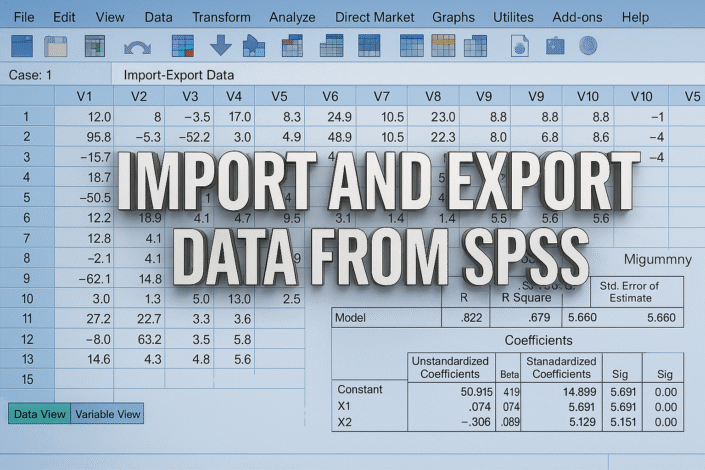Screen dimensions: 705x470
Task: Click the cell containing 23.0
Action: 433,117
